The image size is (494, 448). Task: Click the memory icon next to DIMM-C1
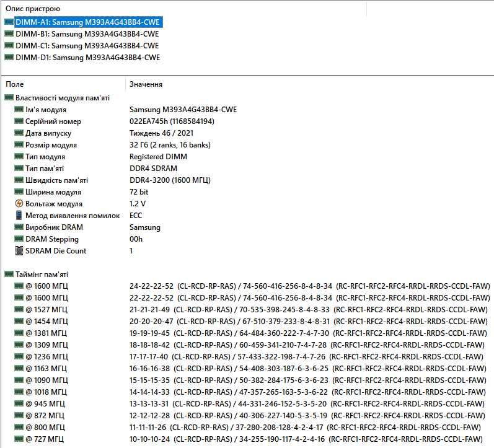pos(9,45)
